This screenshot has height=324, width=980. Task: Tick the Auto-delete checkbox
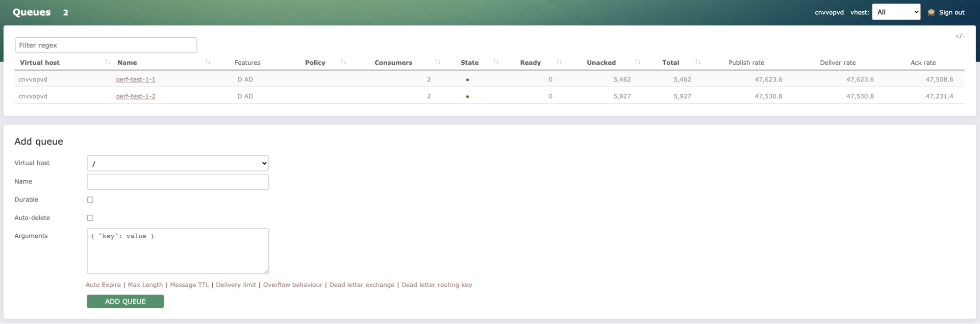(90, 218)
